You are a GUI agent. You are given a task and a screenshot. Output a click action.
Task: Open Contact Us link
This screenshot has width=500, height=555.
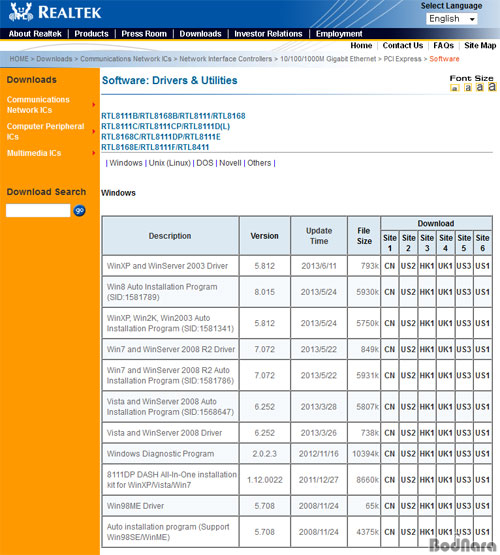click(x=403, y=45)
